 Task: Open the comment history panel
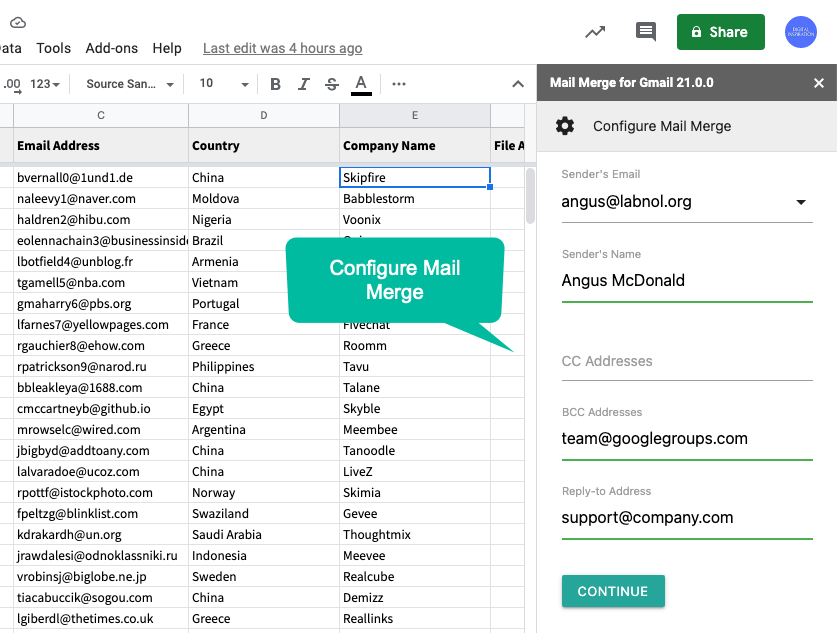coord(645,31)
